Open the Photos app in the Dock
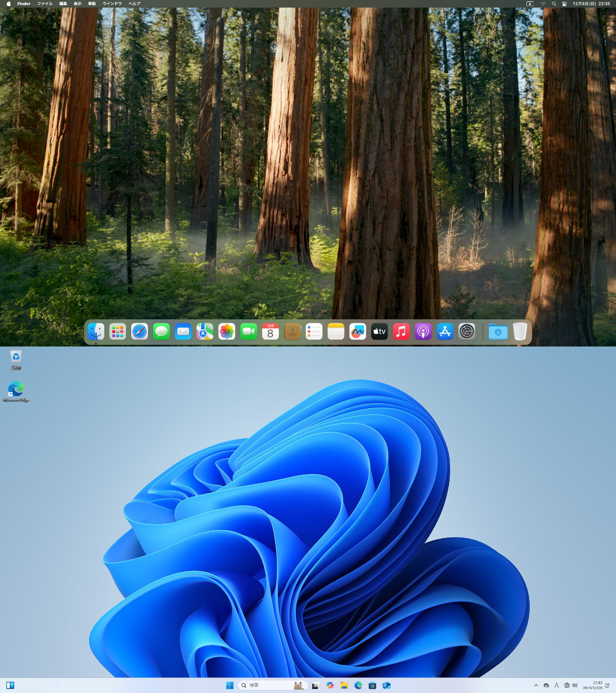The width and height of the screenshot is (616, 693). tap(227, 331)
